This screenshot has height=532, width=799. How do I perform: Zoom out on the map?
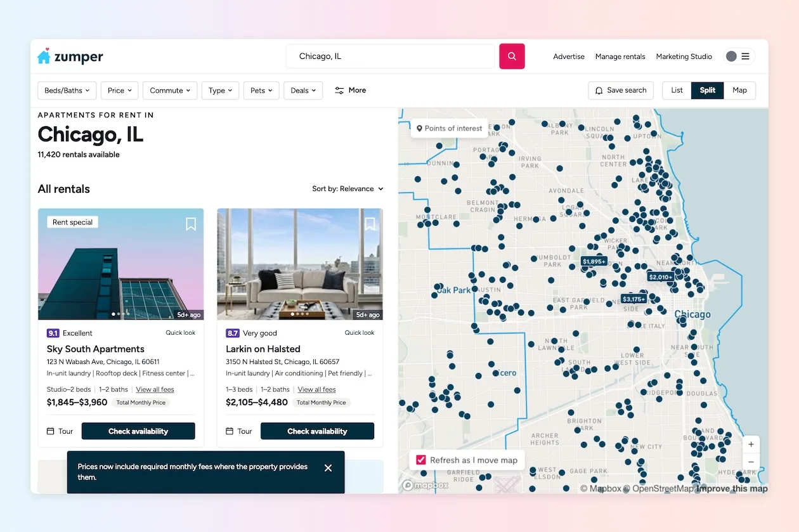click(x=751, y=462)
